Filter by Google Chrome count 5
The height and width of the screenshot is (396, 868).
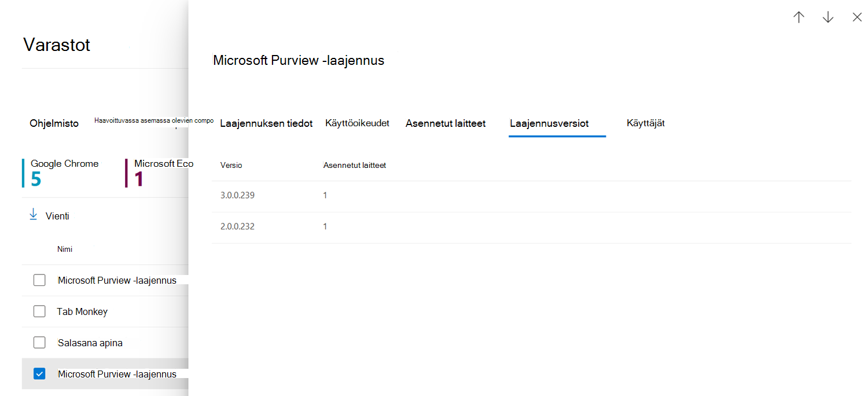click(61, 173)
